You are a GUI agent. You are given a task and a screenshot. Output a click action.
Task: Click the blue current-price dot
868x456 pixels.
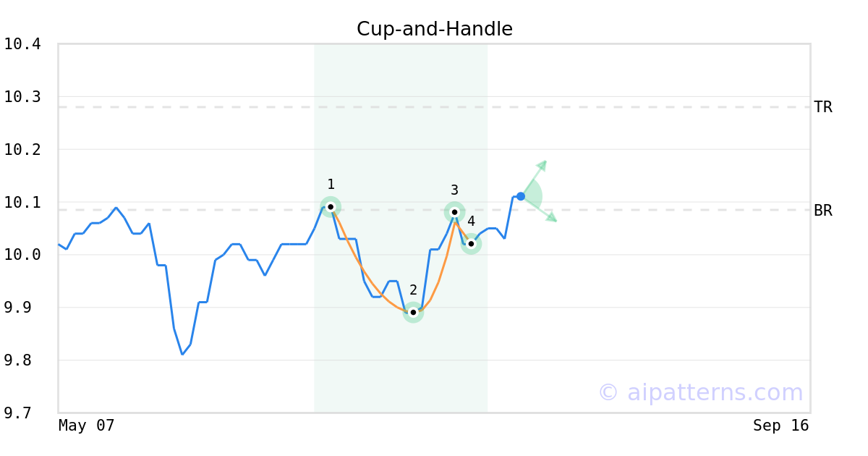click(x=521, y=196)
